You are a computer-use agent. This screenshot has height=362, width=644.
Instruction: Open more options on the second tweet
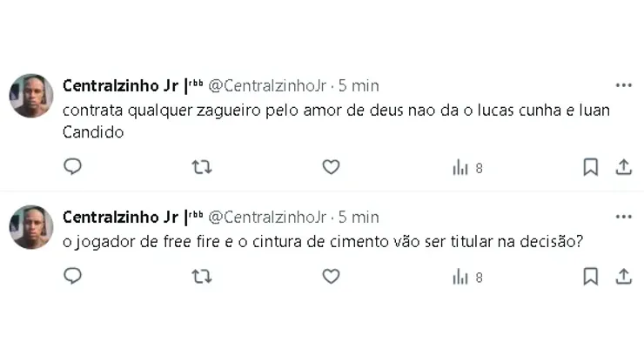click(x=623, y=217)
